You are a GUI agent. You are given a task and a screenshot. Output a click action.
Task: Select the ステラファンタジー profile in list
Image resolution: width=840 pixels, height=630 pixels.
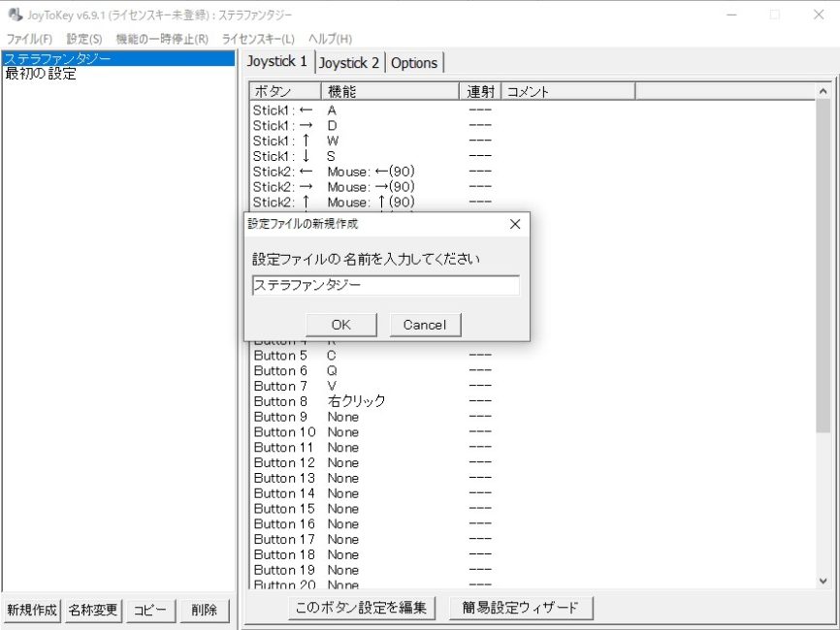(x=118, y=58)
